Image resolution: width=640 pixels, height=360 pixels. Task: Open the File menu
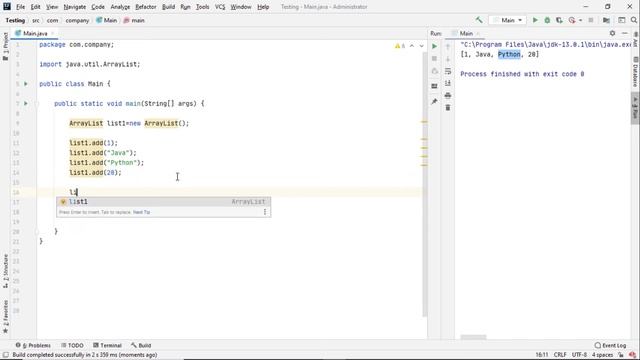pyautogui.click(x=20, y=7)
